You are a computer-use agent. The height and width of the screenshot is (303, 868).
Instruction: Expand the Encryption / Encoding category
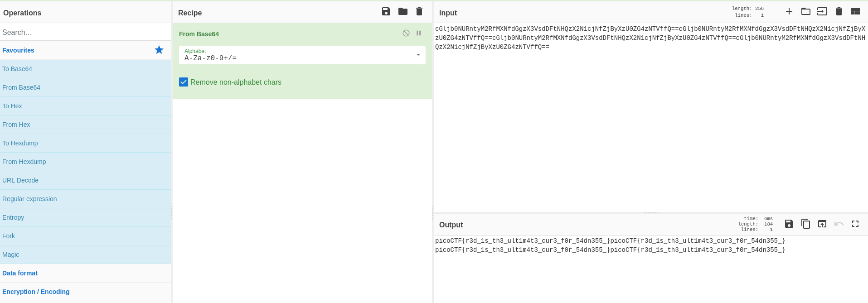36,292
